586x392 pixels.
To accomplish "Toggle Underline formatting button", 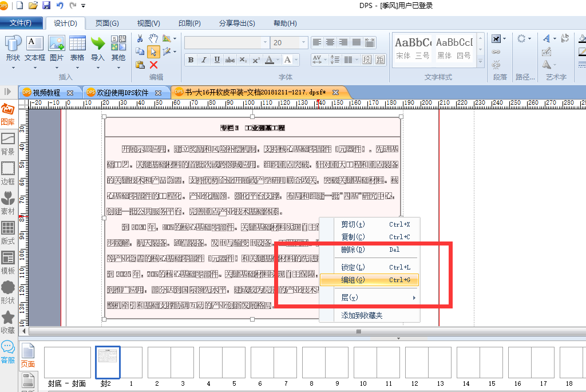I will click(x=217, y=60).
